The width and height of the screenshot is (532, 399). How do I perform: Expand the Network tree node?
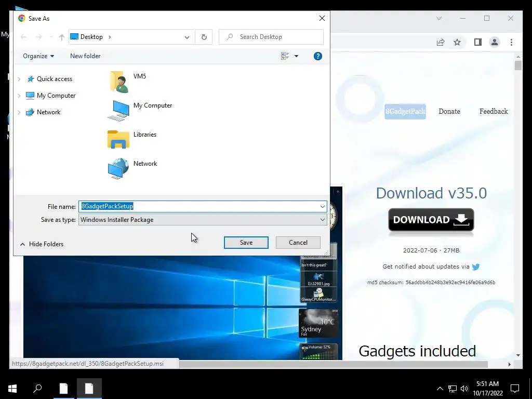(19, 112)
